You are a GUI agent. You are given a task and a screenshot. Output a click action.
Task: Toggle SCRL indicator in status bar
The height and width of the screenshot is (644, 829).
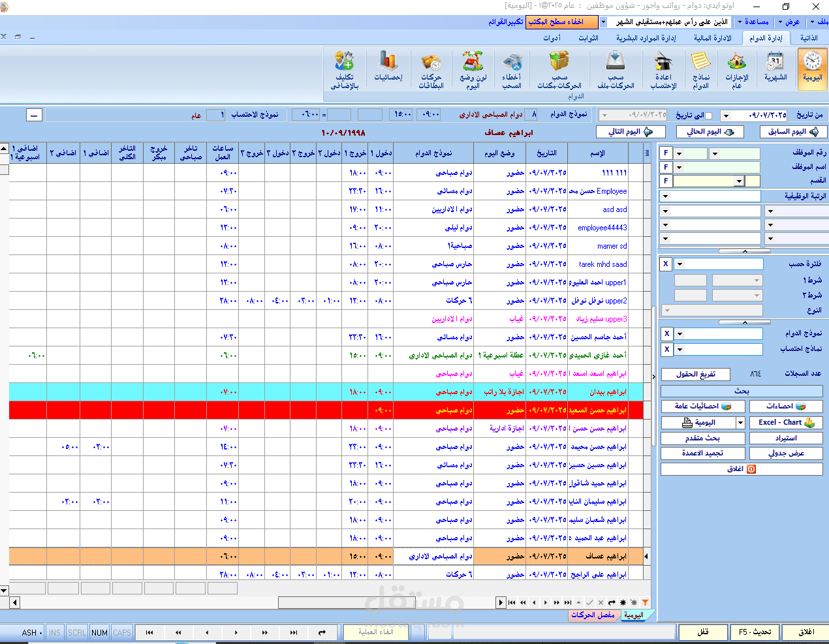pos(77,632)
